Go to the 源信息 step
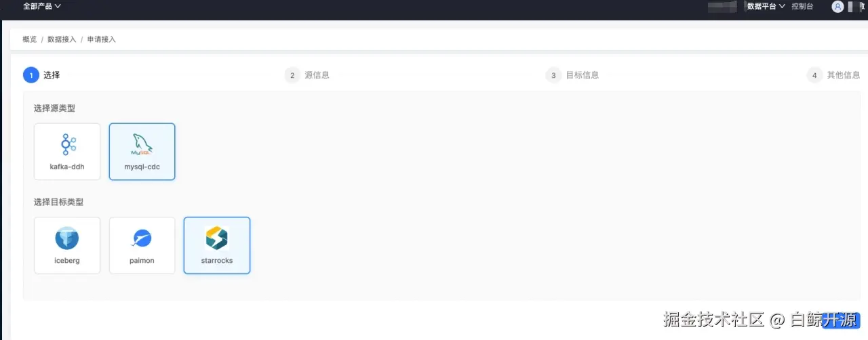The width and height of the screenshot is (868, 340). (x=317, y=75)
